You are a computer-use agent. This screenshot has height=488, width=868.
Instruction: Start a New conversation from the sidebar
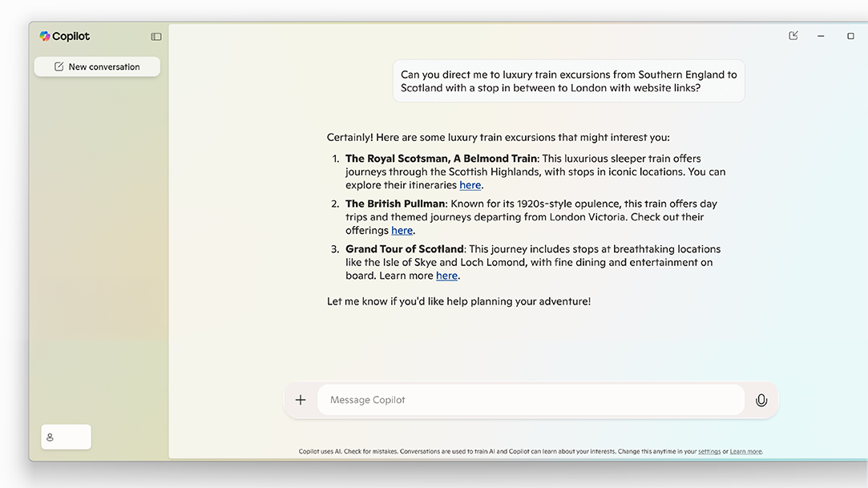(x=97, y=67)
